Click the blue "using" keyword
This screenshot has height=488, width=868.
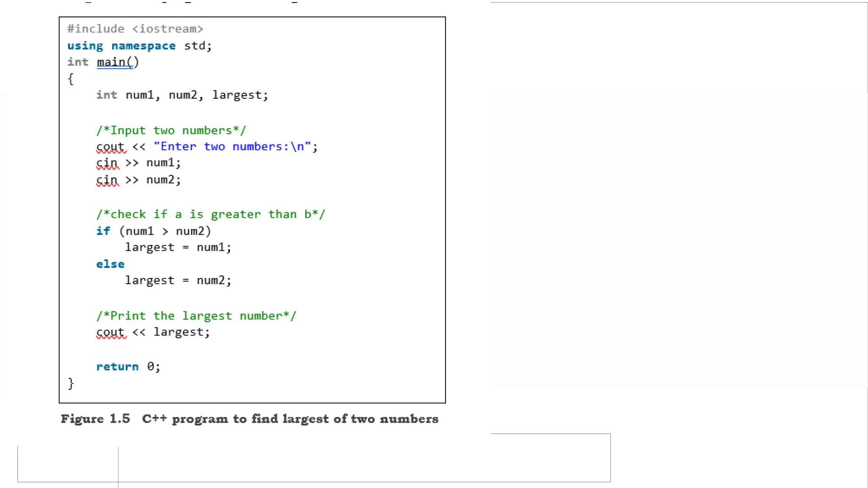click(85, 46)
